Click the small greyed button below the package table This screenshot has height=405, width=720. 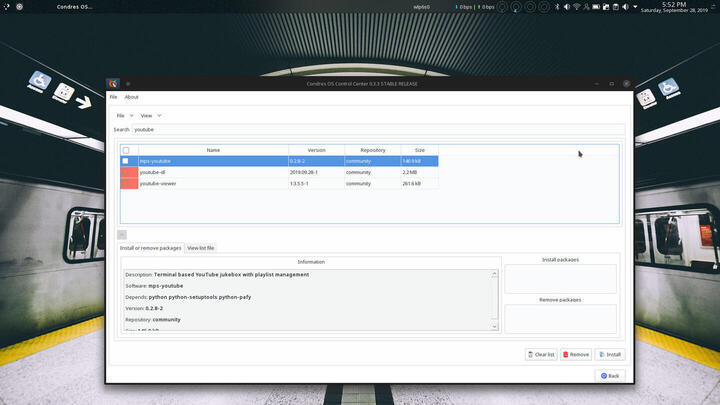pyautogui.click(x=122, y=235)
